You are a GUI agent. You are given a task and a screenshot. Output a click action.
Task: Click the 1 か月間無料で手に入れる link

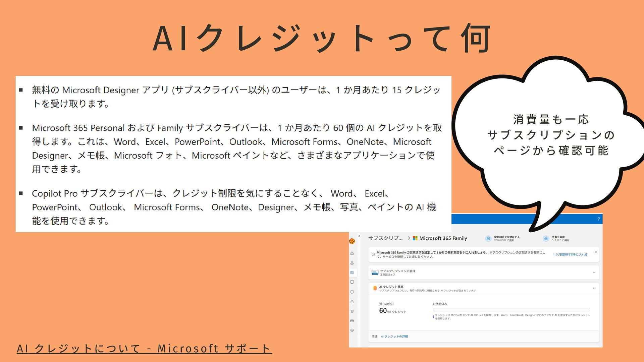[x=570, y=254]
